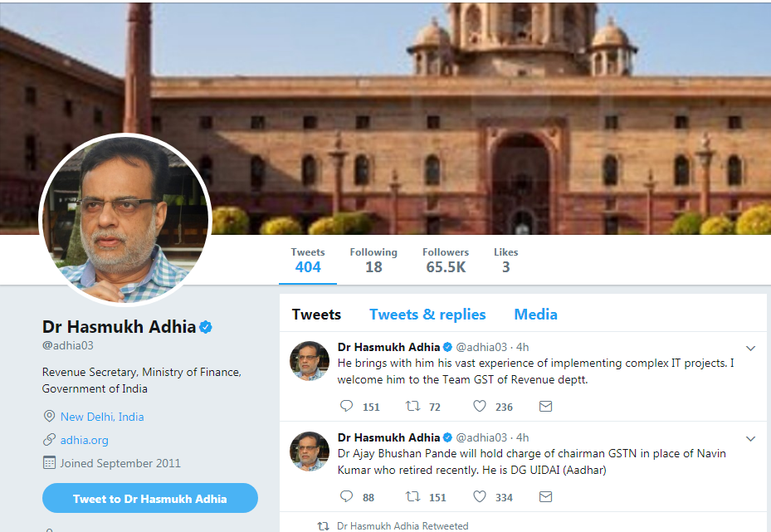Switch to Tweets & replies tab

point(427,315)
